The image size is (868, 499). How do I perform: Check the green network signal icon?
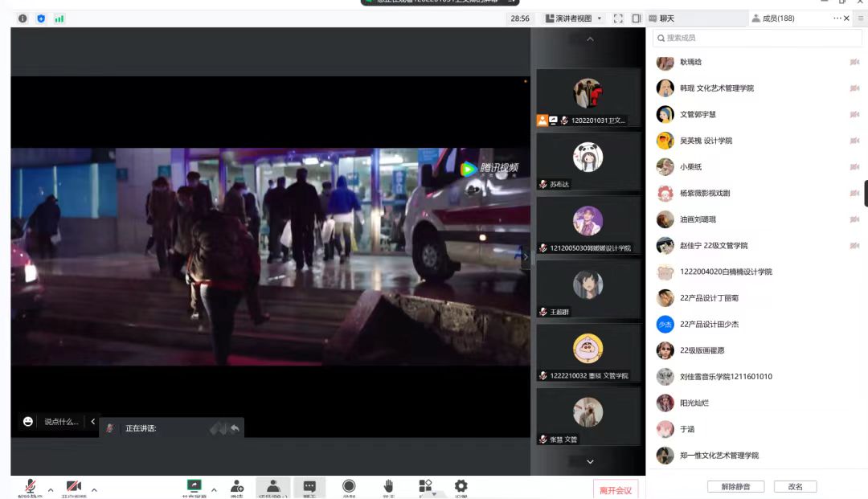point(59,18)
